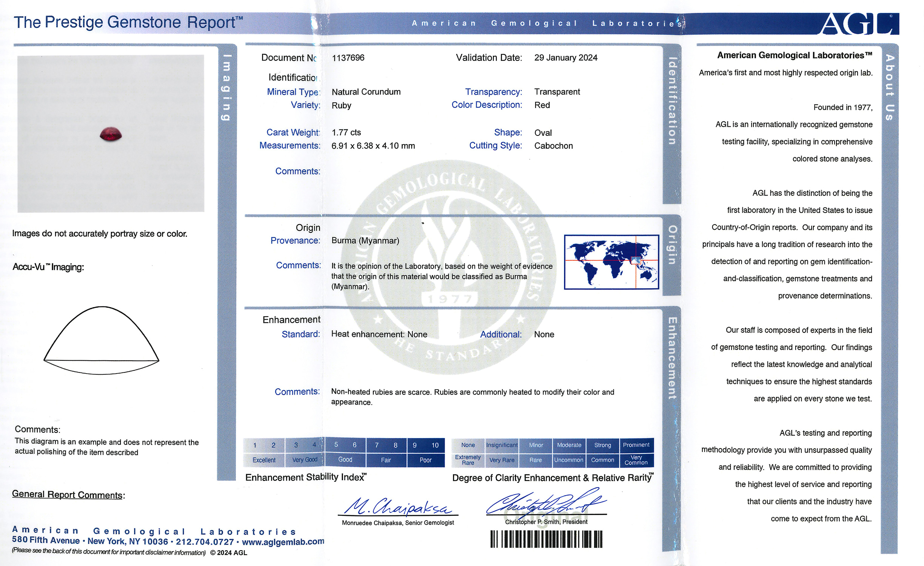Click the General Report Comments heading
Viewport: 924px width, 566px height.
[68, 495]
